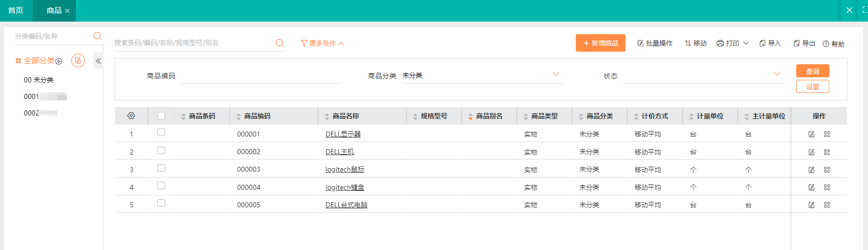
Task: Click the 商品编码 filter input field
Action: 261,76
